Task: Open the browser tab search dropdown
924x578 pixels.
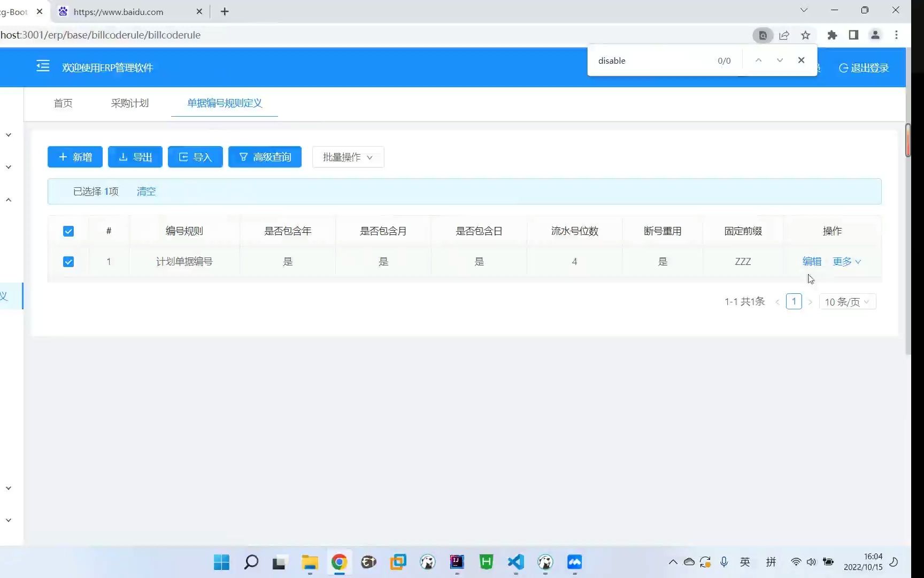Action: pos(804,10)
